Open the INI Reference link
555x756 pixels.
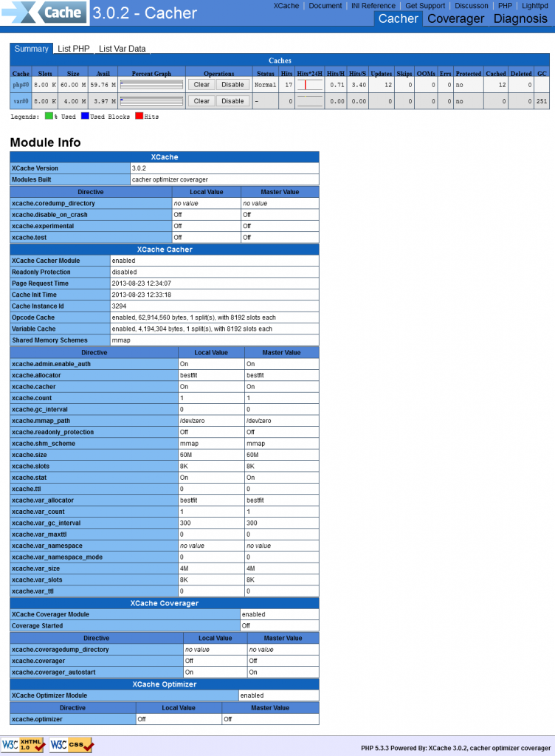point(373,6)
